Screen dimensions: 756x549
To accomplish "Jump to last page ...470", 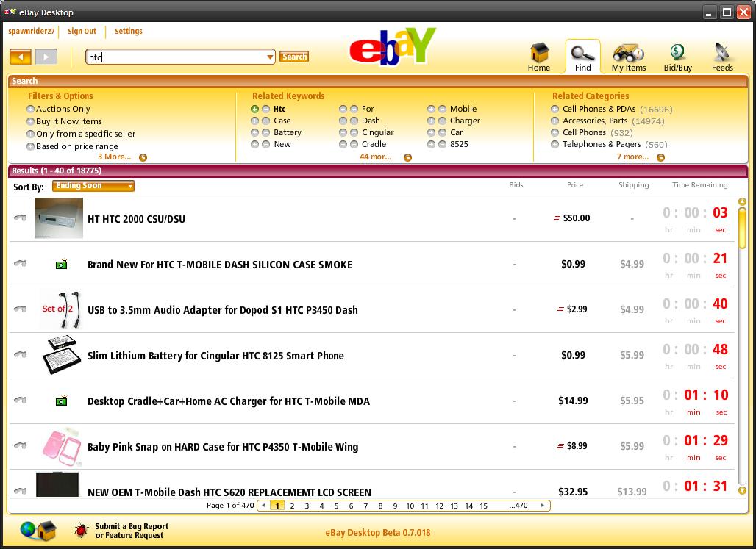I will click(518, 506).
